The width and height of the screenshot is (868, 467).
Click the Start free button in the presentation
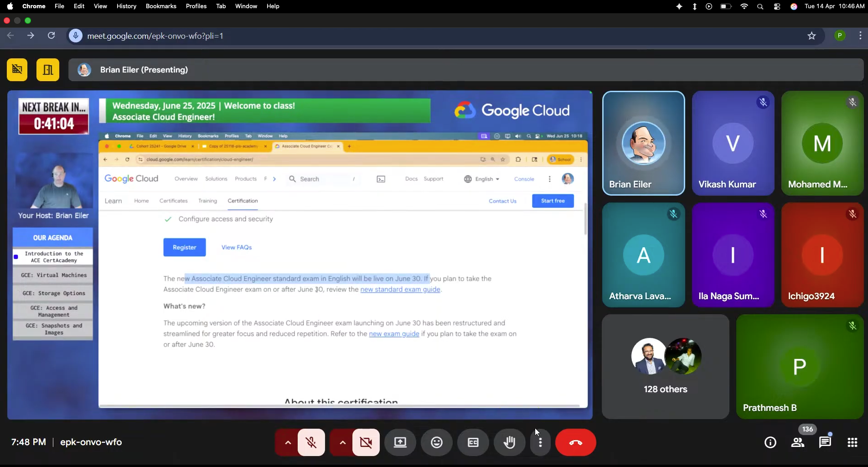553,201
